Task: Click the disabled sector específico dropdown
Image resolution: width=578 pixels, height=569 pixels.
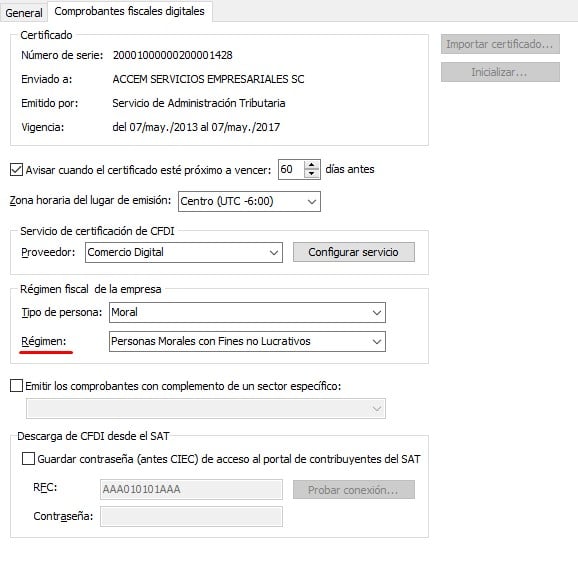Action: click(x=206, y=408)
